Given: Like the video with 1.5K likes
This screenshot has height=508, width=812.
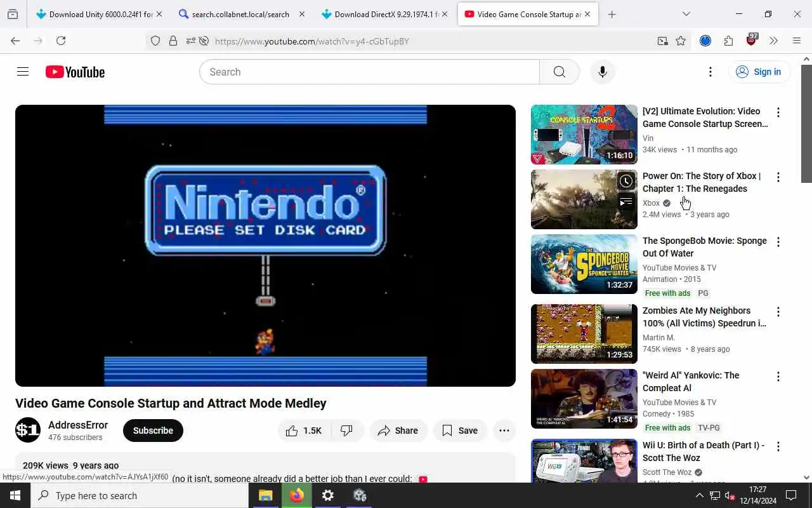Looking at the screenshot, I should pos(304,431).
